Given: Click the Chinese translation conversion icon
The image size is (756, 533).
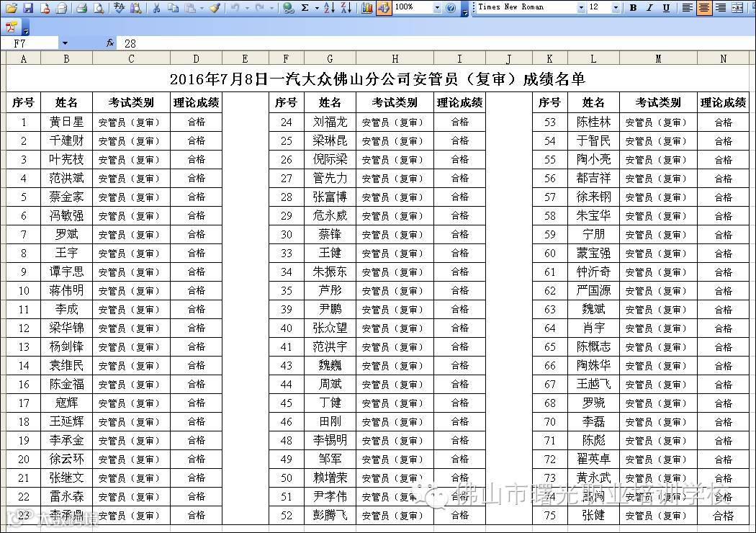Looking at the screenshot, I should click(120, 8).
